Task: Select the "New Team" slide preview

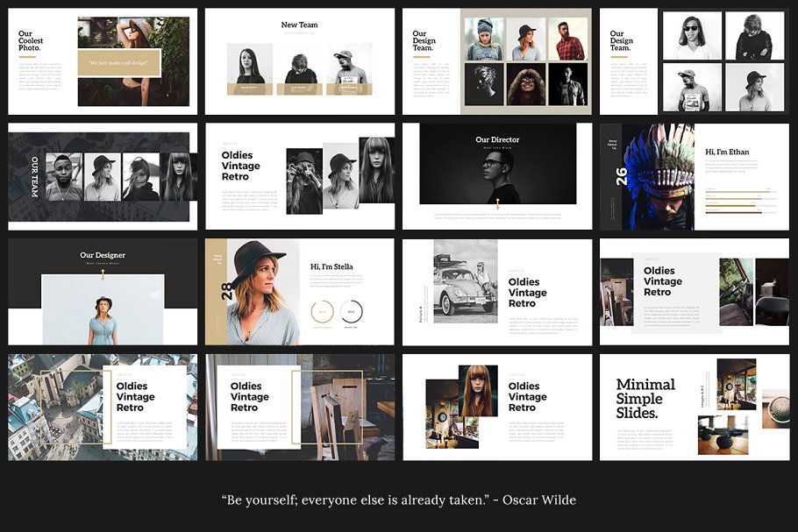Action: (300, 60)
